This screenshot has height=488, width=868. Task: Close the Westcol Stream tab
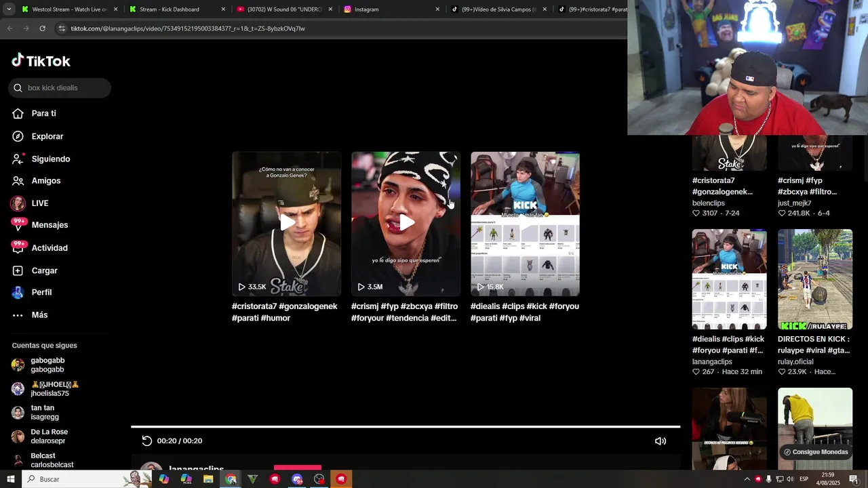pos(115,9)
